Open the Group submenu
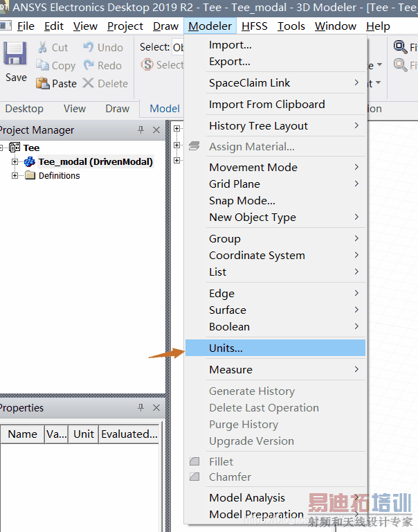This screenshot has height=532, width=418. tap(275, 238)
